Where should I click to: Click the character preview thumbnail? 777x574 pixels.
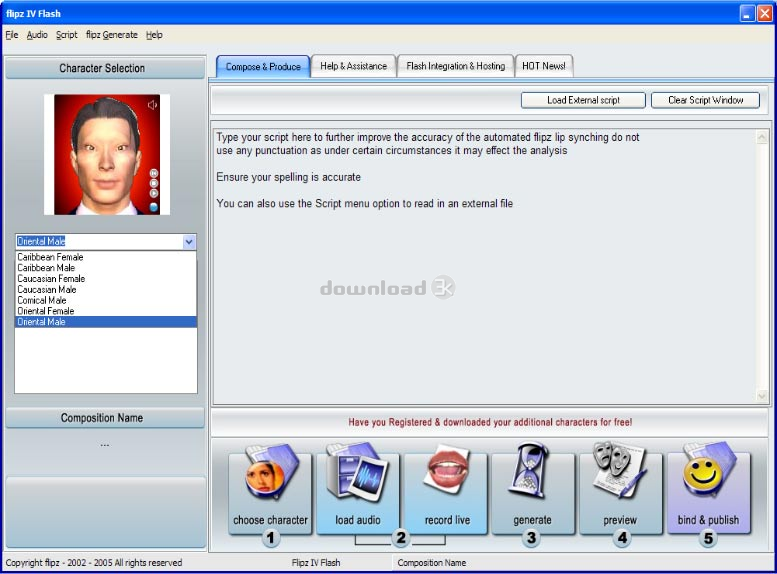coord(107,155)
